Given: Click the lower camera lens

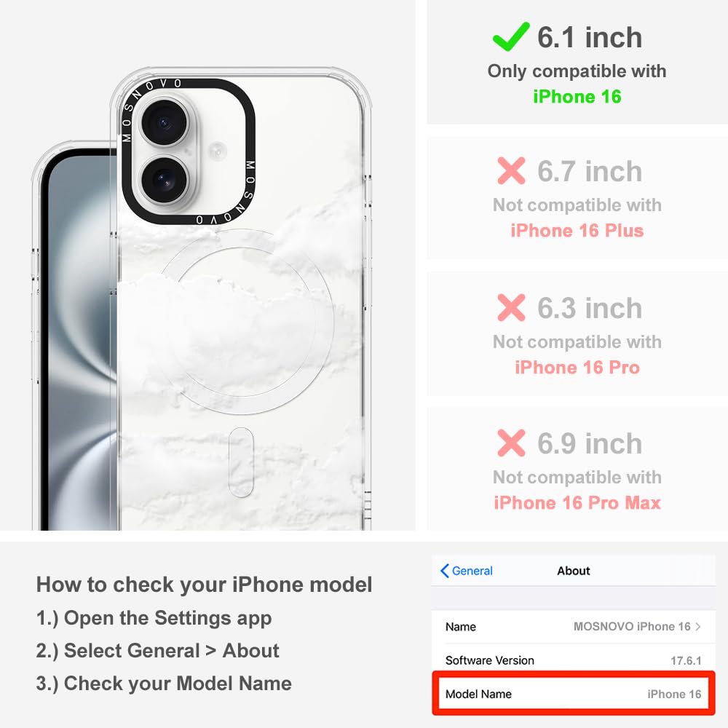Looking at the screenshot, I should coord(164,180).
